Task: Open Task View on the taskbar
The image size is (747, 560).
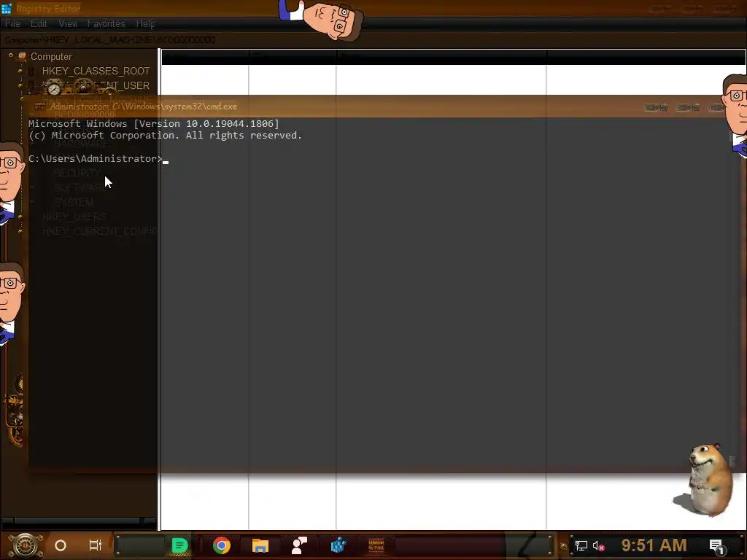Action: [96, 545]
